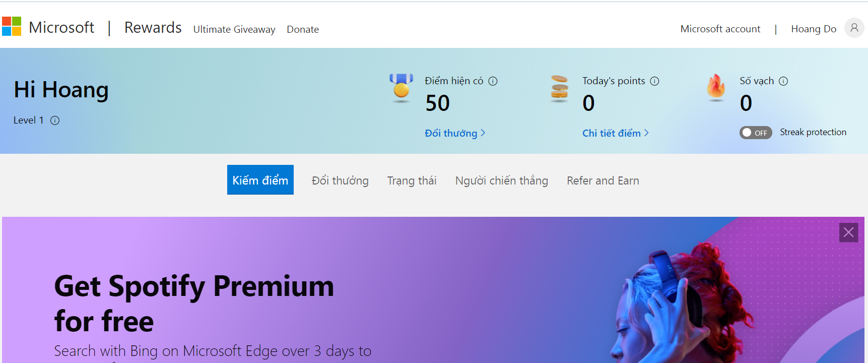868x363 pixels.
Task: Open the Người chiến thắng tab
Action: click(502, 180)
